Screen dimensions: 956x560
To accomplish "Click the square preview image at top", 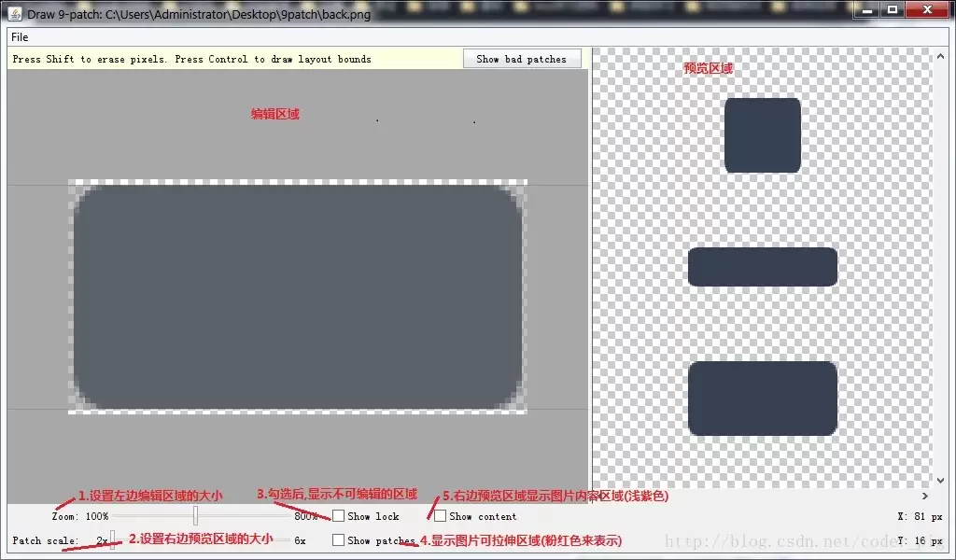I will pos(763,135).
